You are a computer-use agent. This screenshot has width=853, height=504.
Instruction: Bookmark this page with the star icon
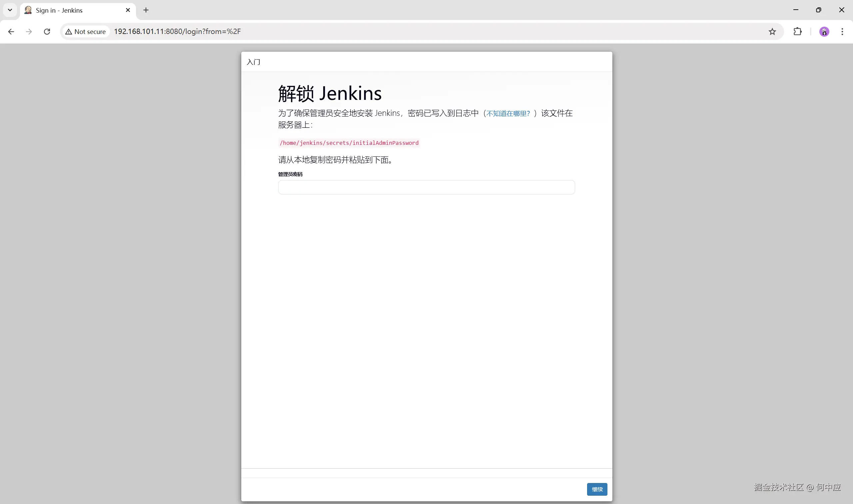point(772,31)
